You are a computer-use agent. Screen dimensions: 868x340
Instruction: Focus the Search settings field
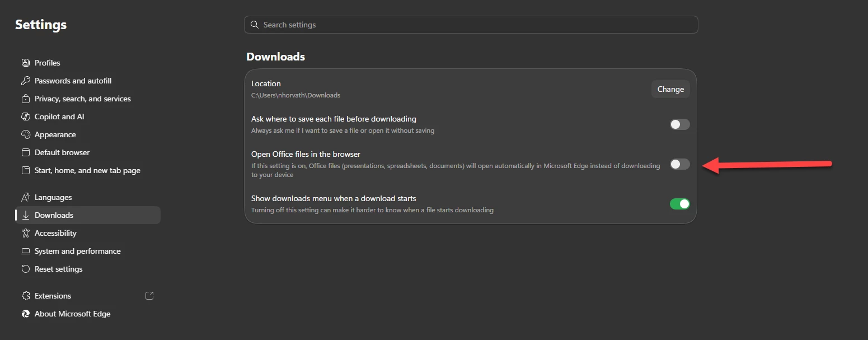[x=471, y=25]
